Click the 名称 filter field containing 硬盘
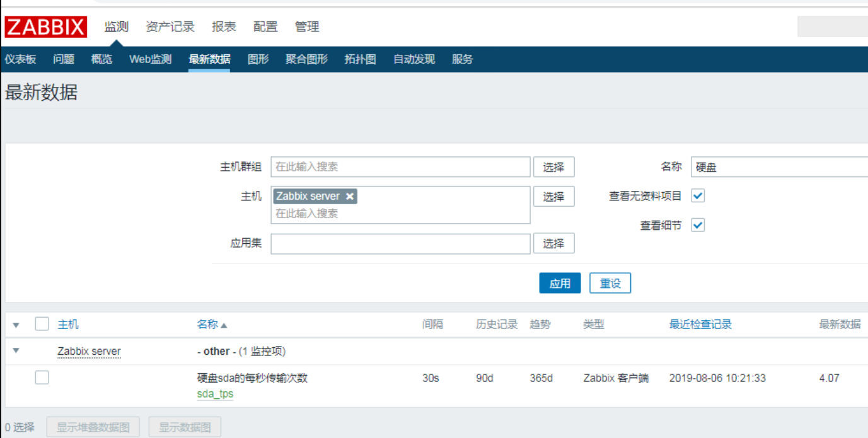The width and height of the screenshot is (868, 438). [780, 167]
